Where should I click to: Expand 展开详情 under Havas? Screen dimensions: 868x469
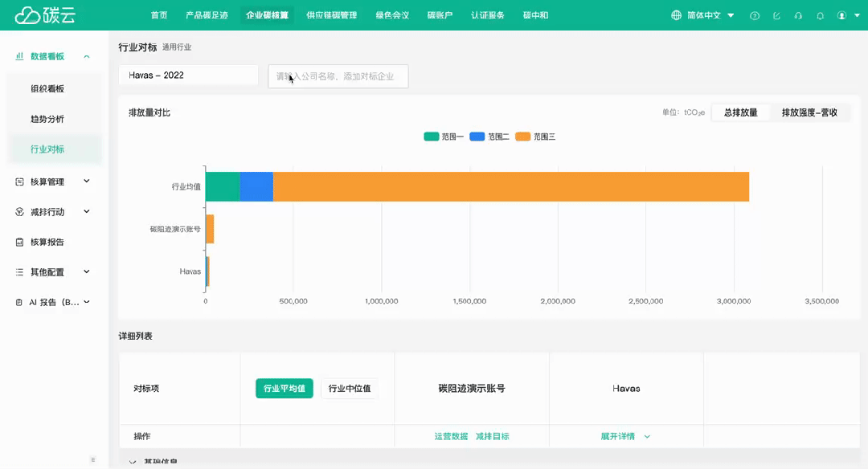click(624, 436)
